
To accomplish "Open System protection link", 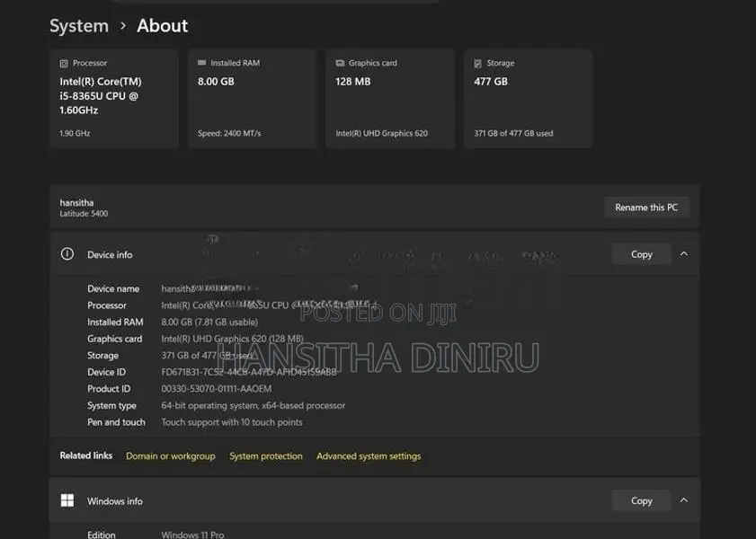I will coord(266,456).
